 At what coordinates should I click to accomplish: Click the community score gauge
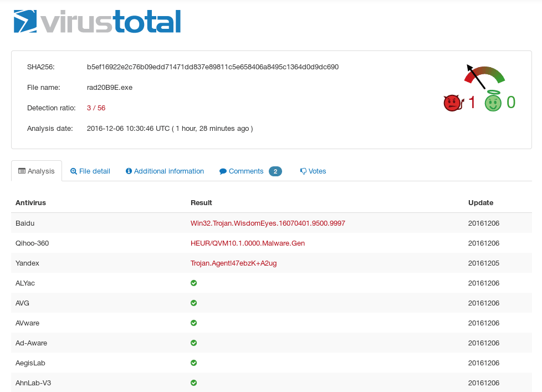click(484, 76)
